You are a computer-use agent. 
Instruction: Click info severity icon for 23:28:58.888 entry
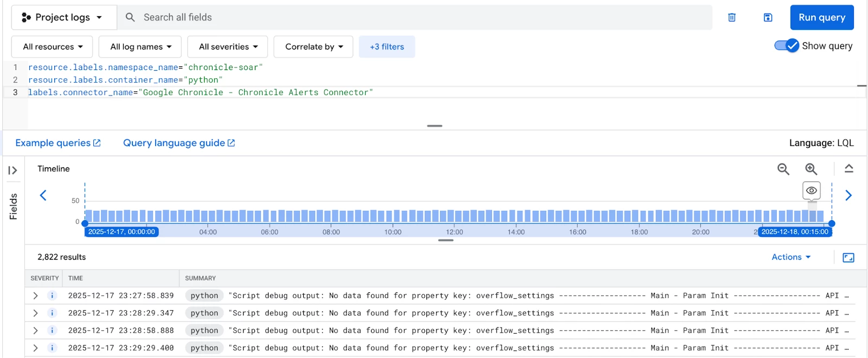[52, 330]
